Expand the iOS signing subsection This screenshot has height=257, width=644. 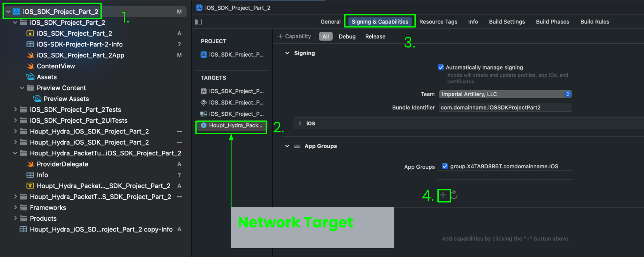coord(300,123)
